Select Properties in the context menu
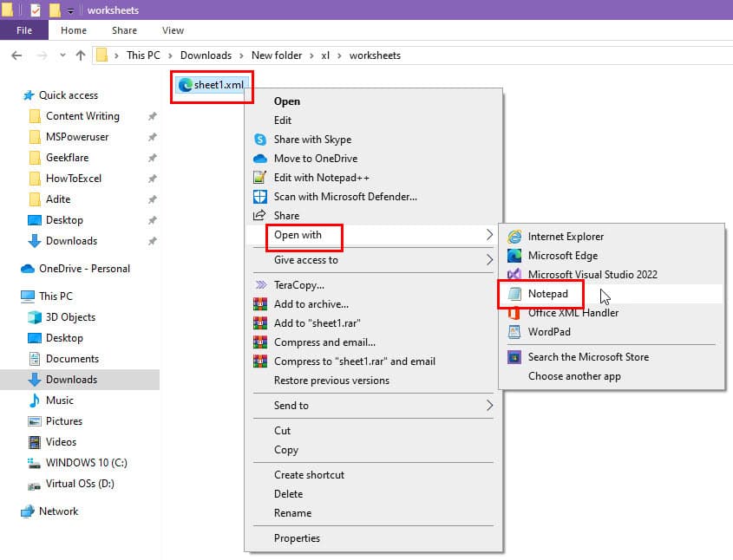The image size is (733, 560). (373, 538)
